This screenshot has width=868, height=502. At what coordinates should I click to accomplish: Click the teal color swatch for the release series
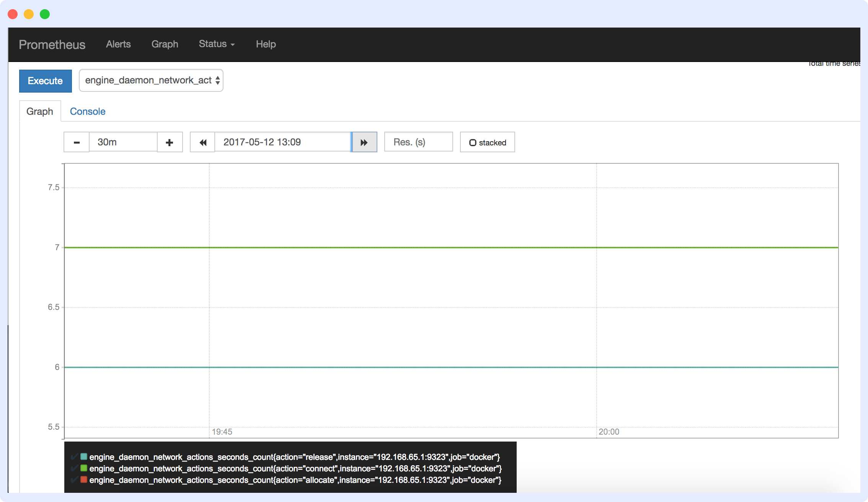coord(83,456)
